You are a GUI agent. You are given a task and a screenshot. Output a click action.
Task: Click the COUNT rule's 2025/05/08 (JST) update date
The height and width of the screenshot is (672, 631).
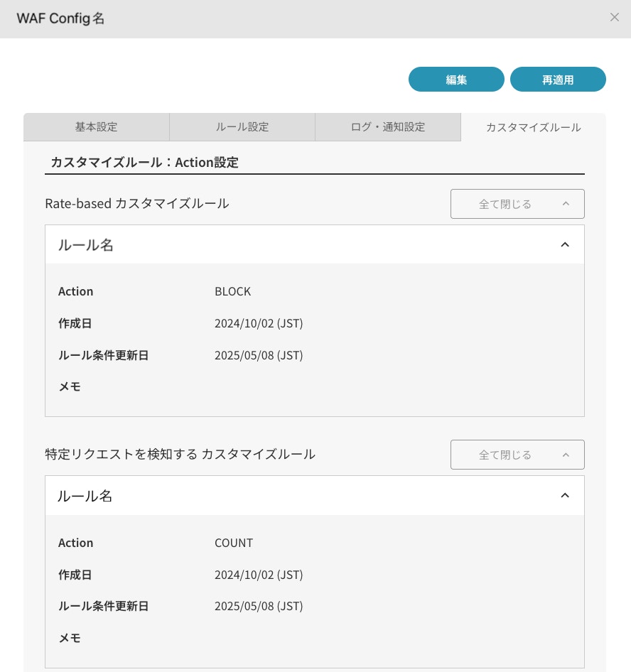point(259,606)
